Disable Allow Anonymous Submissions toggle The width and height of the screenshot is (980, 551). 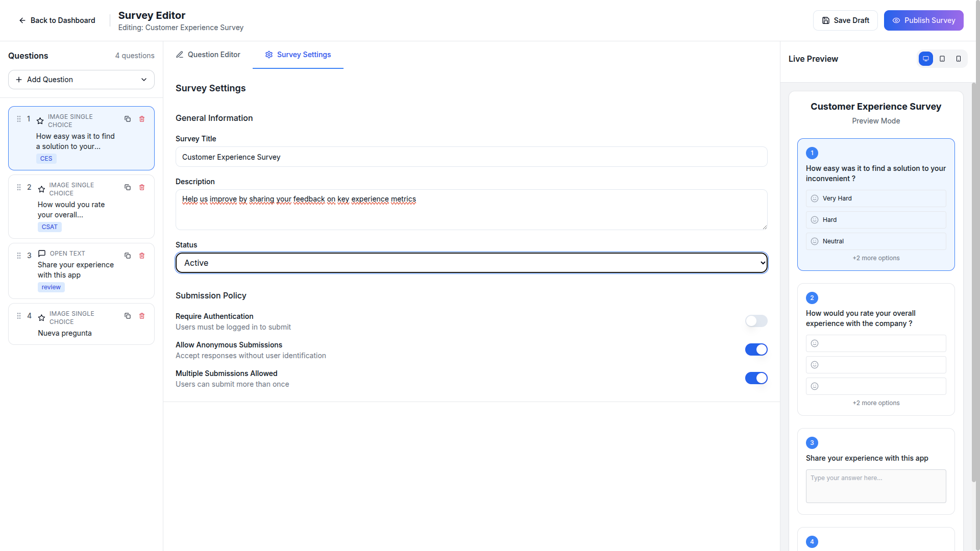[x=756, y=349]
